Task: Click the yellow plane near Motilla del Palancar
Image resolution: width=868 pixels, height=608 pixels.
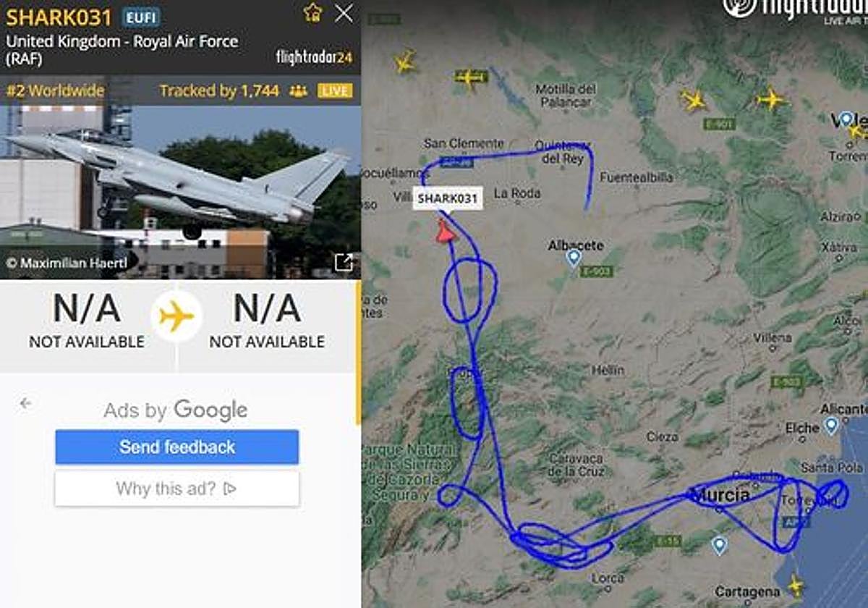Action: pos(471,77)
